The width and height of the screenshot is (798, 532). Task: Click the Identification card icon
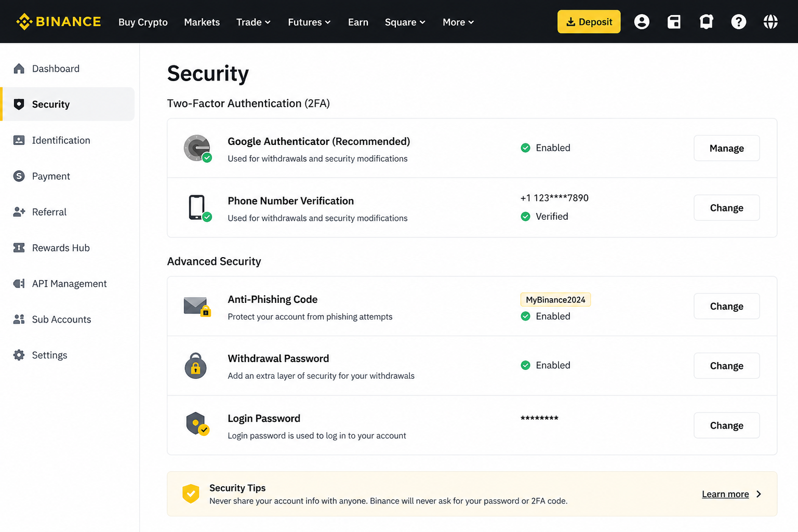(19, 140)
